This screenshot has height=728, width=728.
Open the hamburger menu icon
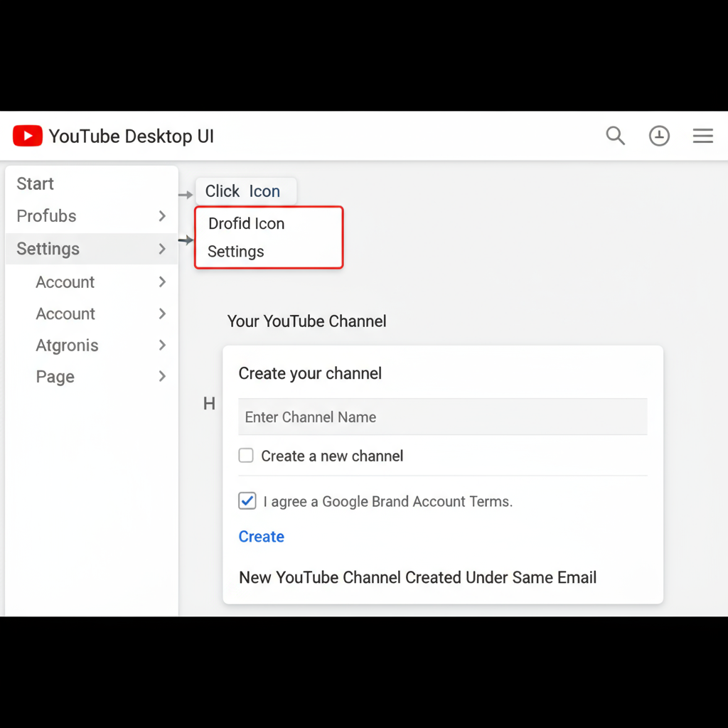pyautogui.click(x=702, y=136)
